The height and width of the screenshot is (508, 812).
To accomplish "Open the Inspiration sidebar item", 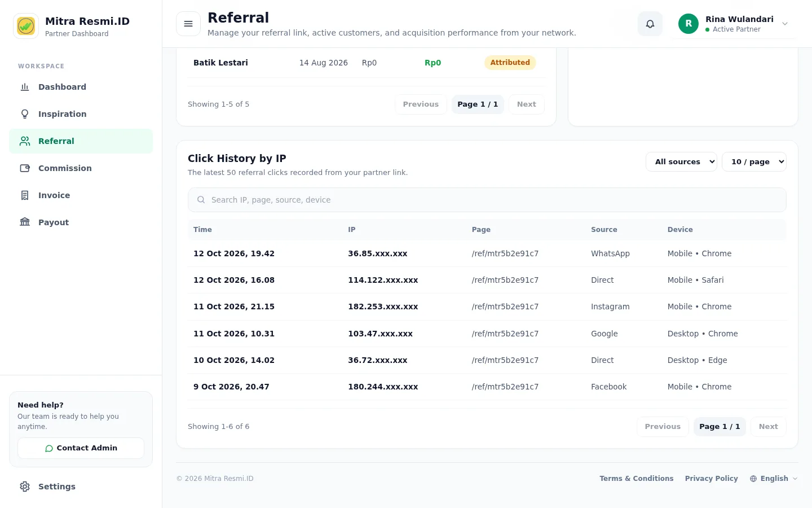I will tap(81, 114).
